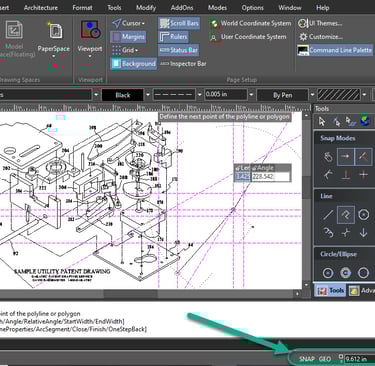This screenshot has height=366, width=375.
Task: Select the Polygon tool in Line group
Action: [363, 215]
